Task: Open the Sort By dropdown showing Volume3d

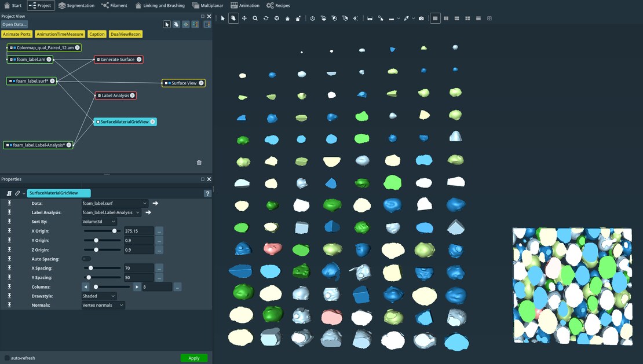Action: coord(98,222)
